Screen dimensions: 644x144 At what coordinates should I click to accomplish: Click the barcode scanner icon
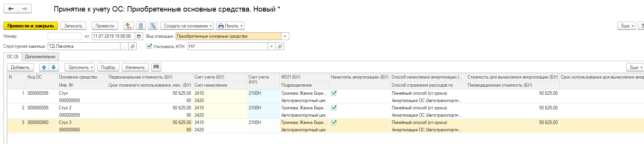pyautogui.click(x=156, y=67)
